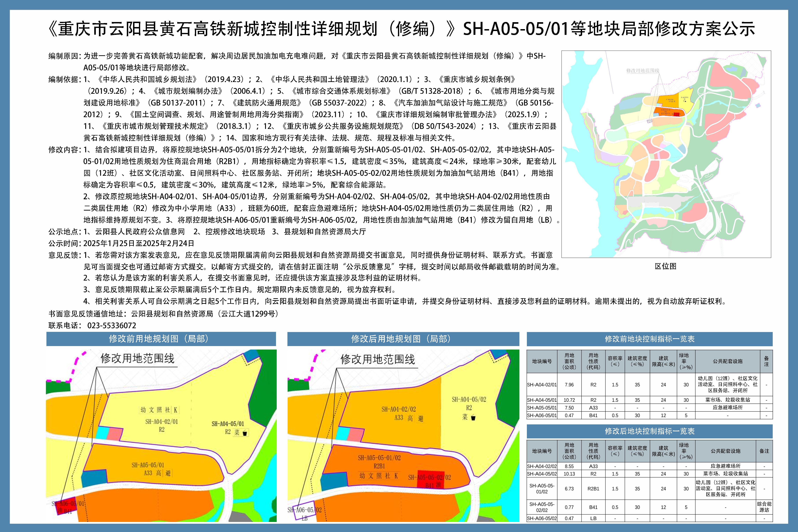The image size is (798, 532).
Task: Select the 编制原因 label
Action: pos(64,56)
